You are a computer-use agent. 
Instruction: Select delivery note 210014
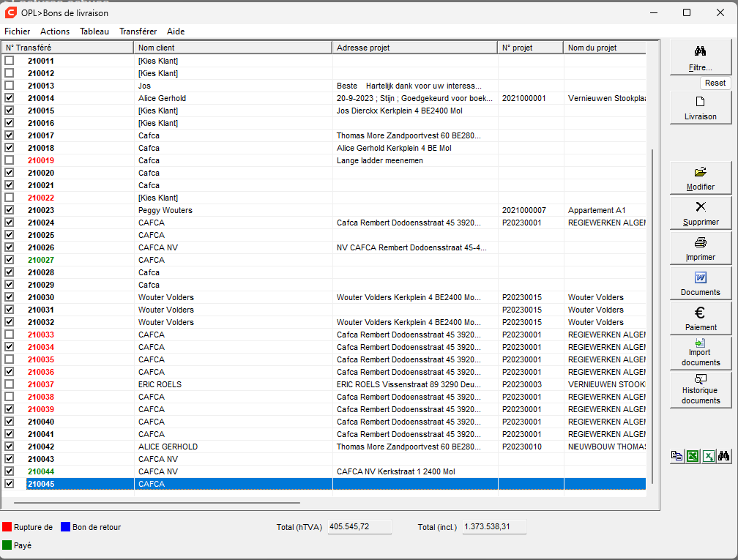(41, 98)
